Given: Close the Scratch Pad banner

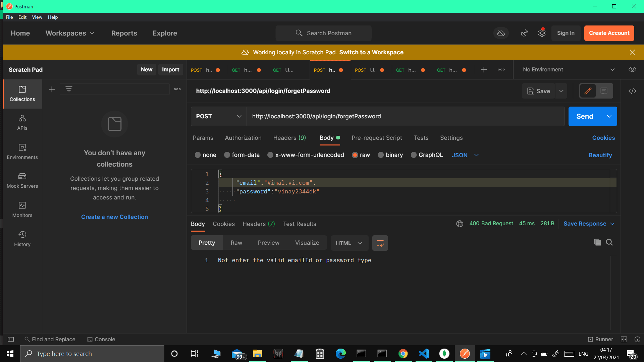Looking at the screenshot, I should click(632, 52).
